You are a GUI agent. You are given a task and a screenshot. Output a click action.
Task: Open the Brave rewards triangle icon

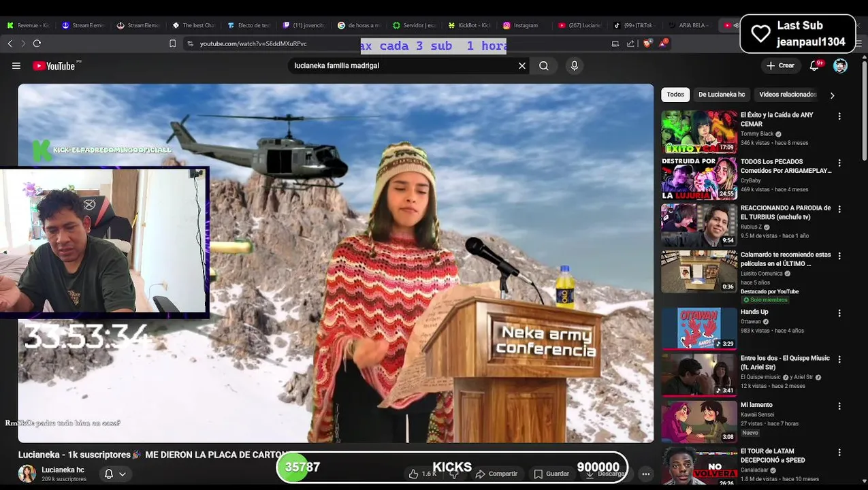(x=664, y=44)
